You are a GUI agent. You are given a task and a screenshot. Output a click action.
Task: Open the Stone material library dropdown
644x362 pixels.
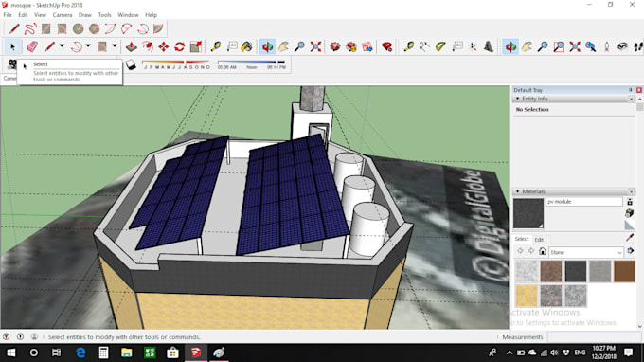click(586, 252)
